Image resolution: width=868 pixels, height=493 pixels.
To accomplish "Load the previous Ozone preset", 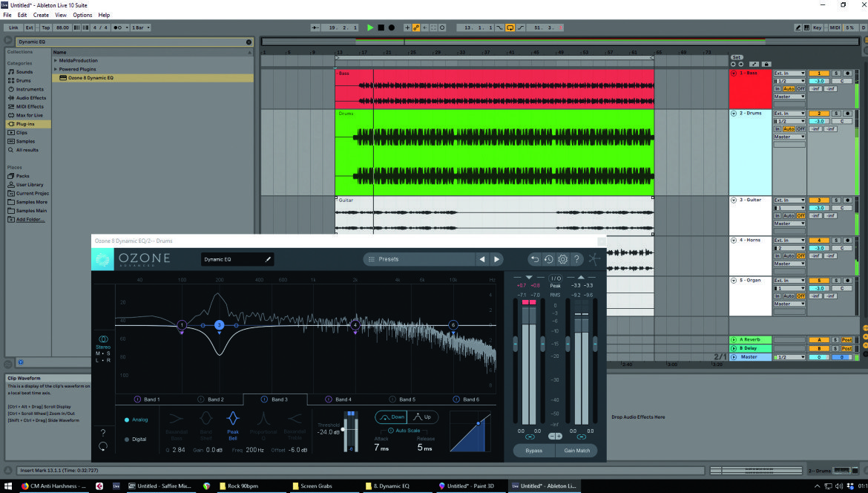I will pos(482,258).
